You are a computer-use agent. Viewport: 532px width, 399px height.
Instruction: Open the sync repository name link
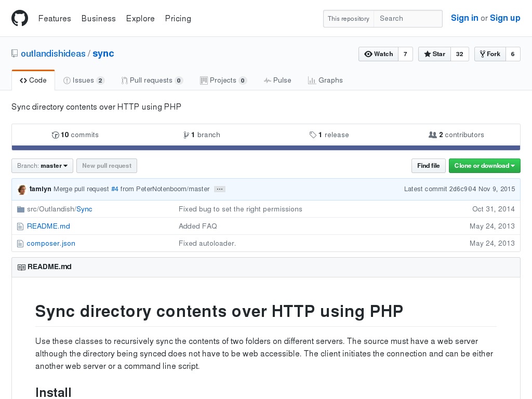pyautogui.click(x=103, y=54)
